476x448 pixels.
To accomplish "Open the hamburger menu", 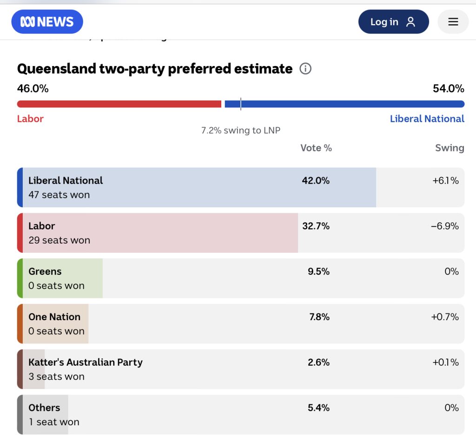I will (453, 22).
